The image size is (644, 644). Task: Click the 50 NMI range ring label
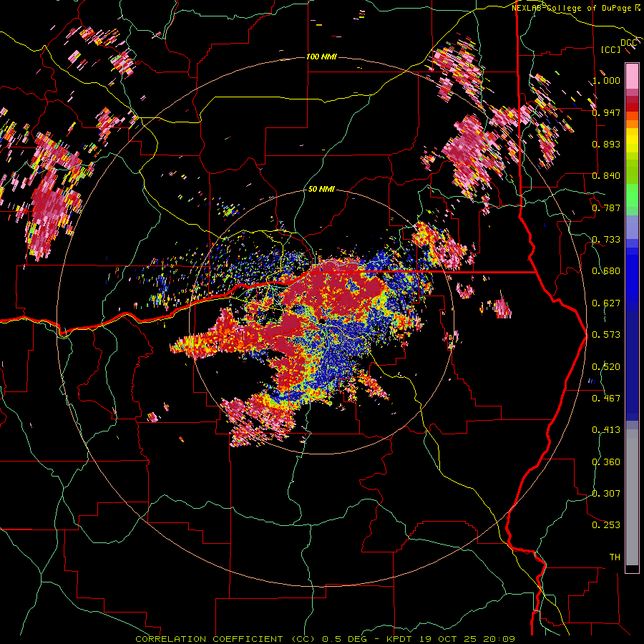pyautogui.click(x=321, y=189)
